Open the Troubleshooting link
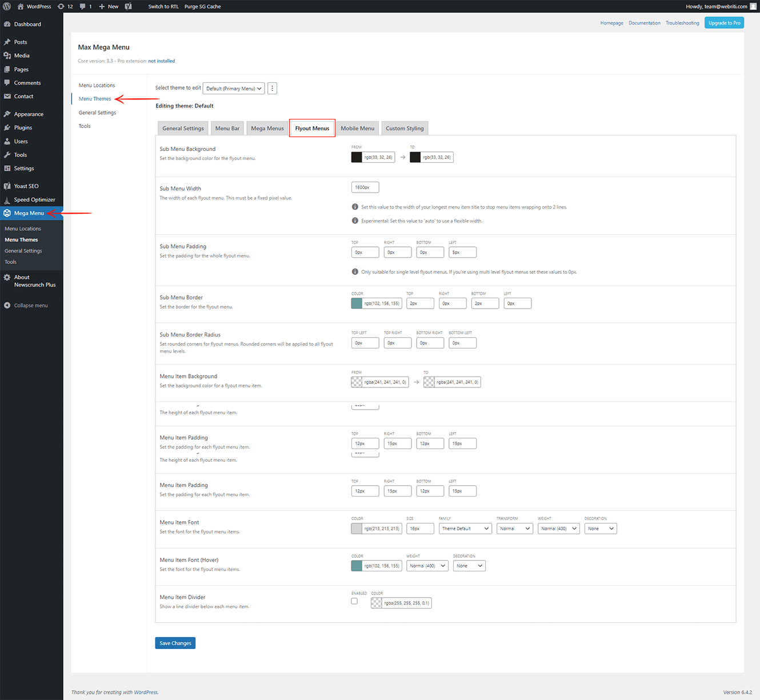Screen dimensions: 760x700 682,23
